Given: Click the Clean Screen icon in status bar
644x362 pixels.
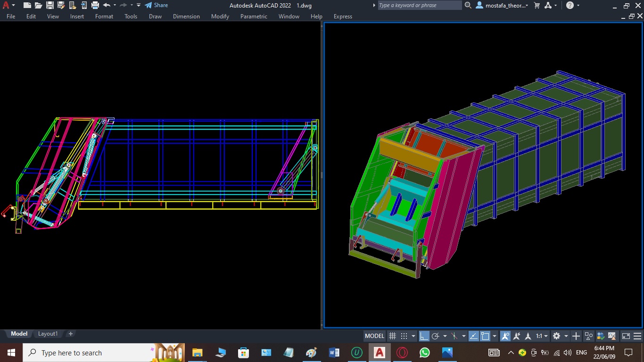Looking at the screenshot, I should tap(626, 336).
